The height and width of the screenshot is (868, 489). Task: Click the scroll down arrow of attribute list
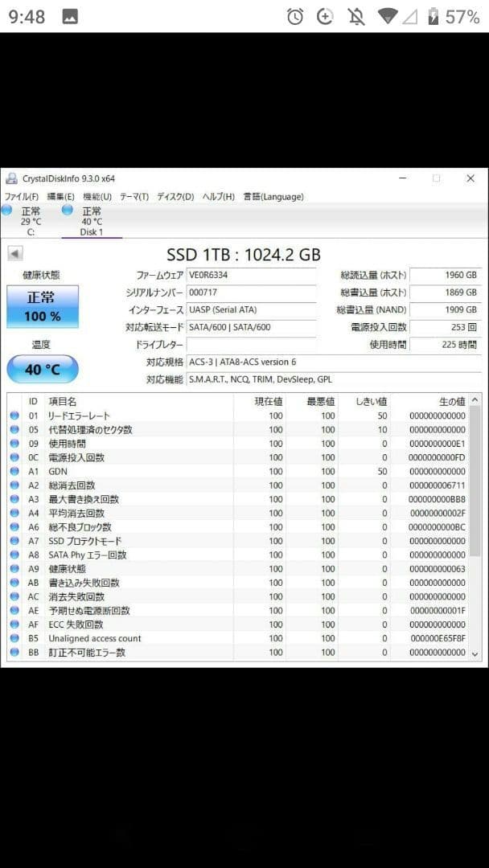pos(475,653)
